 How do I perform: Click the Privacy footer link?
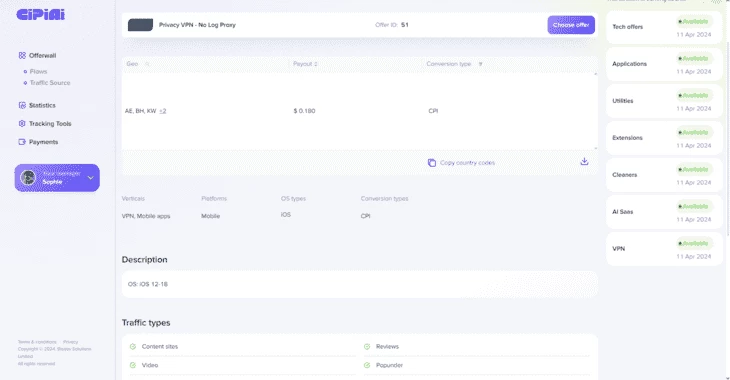pyautogui.click(x=71, y=342)
